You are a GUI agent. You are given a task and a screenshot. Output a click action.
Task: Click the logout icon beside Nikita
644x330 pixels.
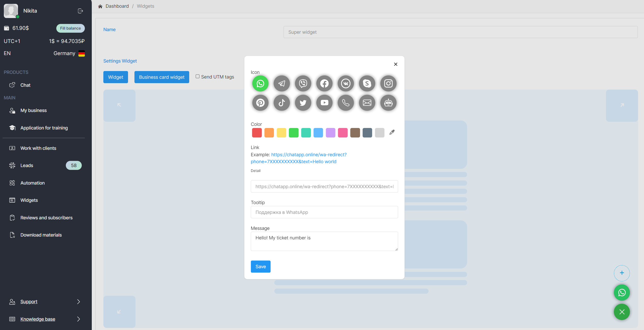click(80, 11)
